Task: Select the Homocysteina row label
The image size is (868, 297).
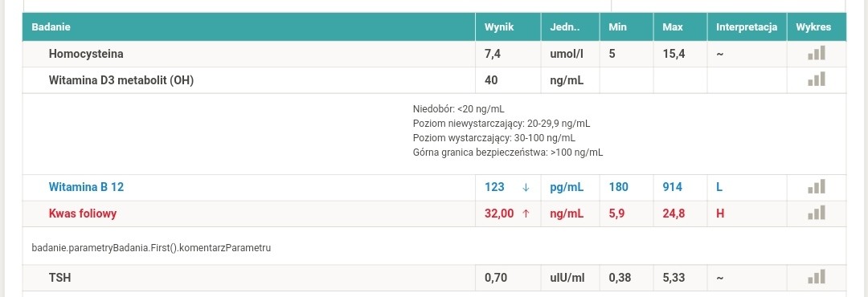Action: pyautogui.click(x=86, y=55)
